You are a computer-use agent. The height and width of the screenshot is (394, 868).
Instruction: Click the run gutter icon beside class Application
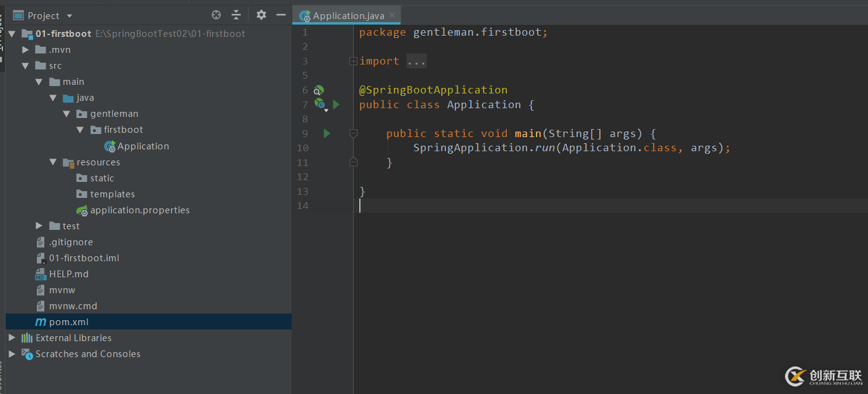click(336, 104)
